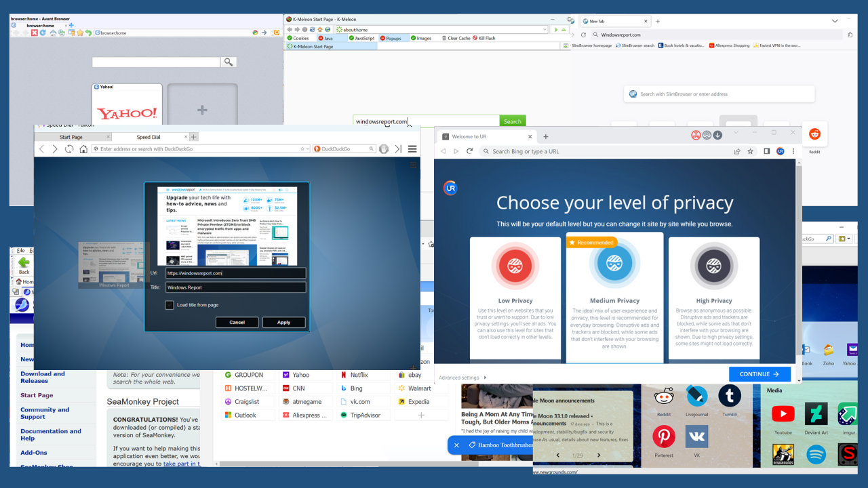Screen dimensions: 868x488
Task: Click the red VPN icon in UR Browser
Action: point(696,135)
